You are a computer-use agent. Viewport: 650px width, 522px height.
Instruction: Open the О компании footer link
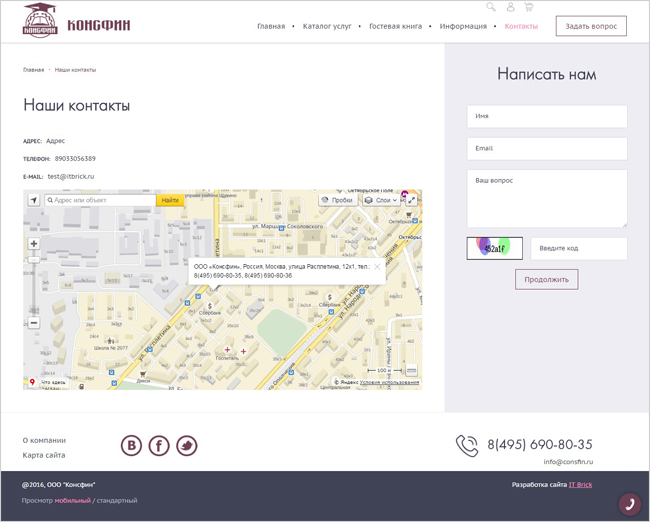point(44,440)
